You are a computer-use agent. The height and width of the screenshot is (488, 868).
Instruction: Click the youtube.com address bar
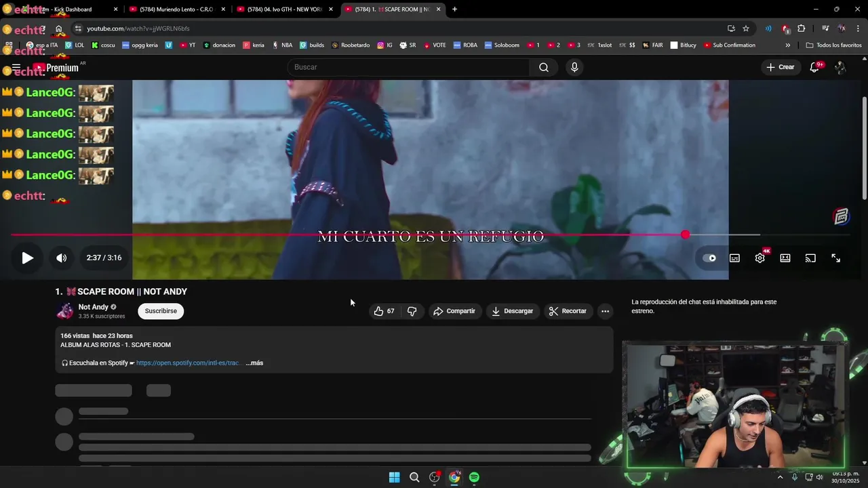pyautogui.click(x=400, y=28)
